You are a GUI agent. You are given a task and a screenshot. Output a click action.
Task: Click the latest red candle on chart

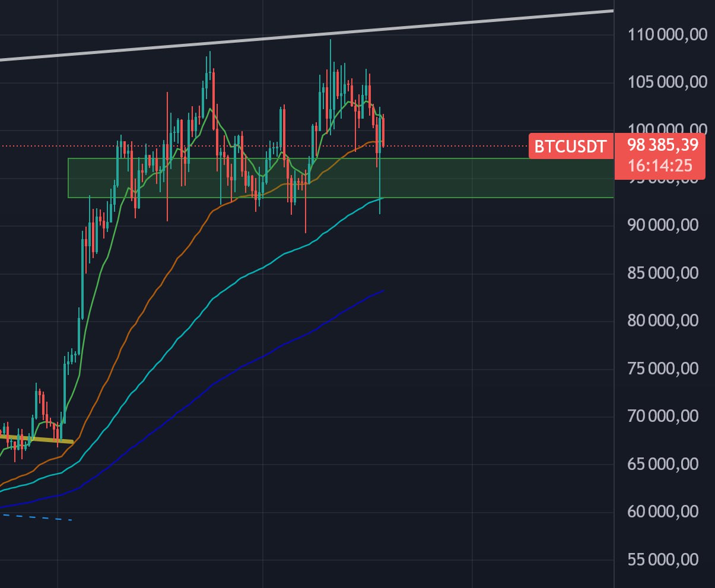(384, 132)
